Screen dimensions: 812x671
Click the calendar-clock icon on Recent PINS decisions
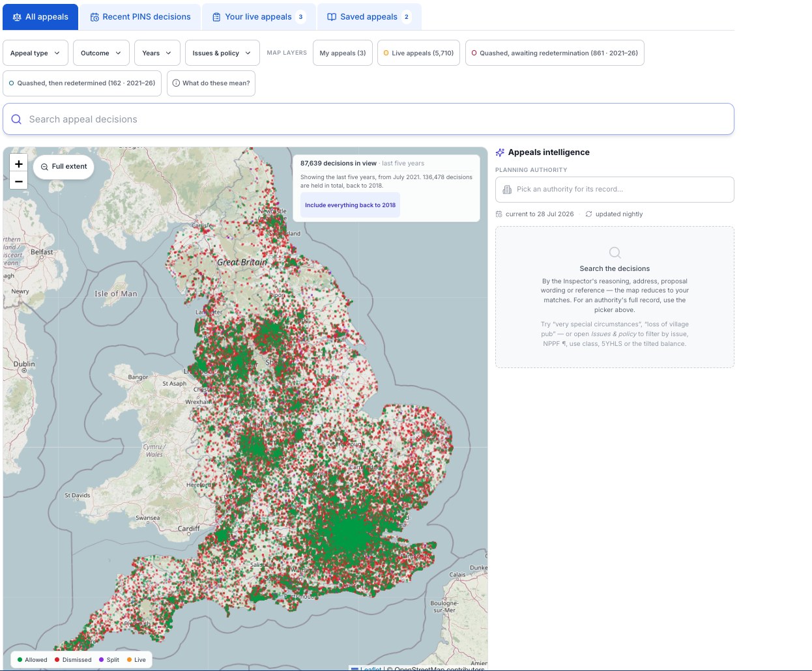94,17
